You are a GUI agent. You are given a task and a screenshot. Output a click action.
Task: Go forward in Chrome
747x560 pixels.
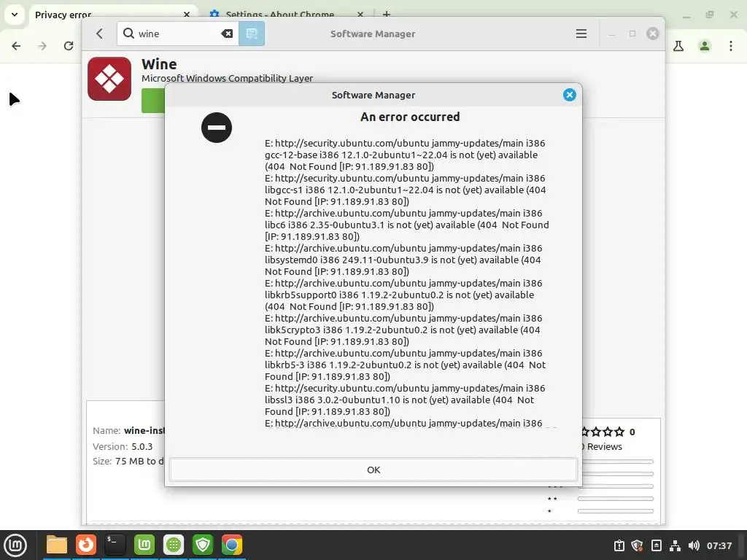(x=42, y=46)
